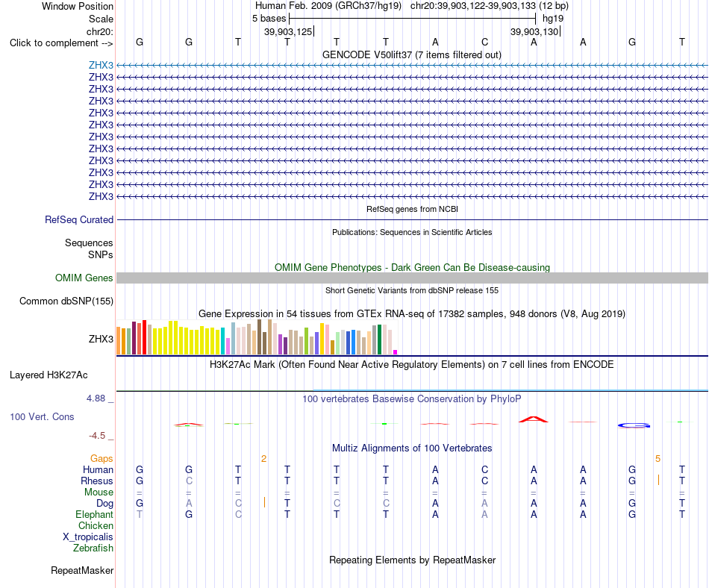
Task: Open the Common dbSNP(155) track label
Action: (x=66, y=301)
